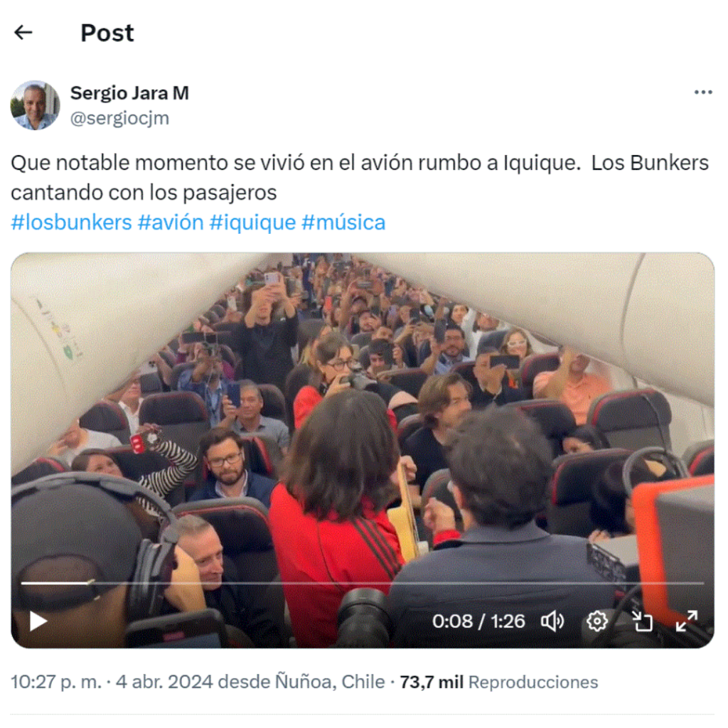Click the @sergiocjm handle
Image resolution: width=728 pixels, height=728 pixels.
tap(119, 119)
